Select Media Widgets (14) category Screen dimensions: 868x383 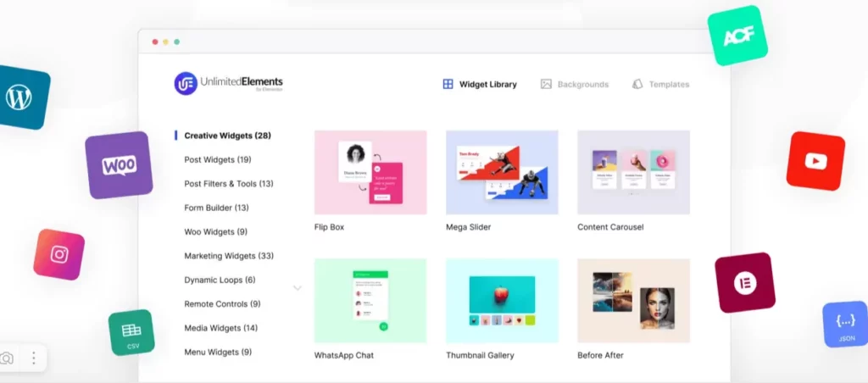[x=221, y=328]
